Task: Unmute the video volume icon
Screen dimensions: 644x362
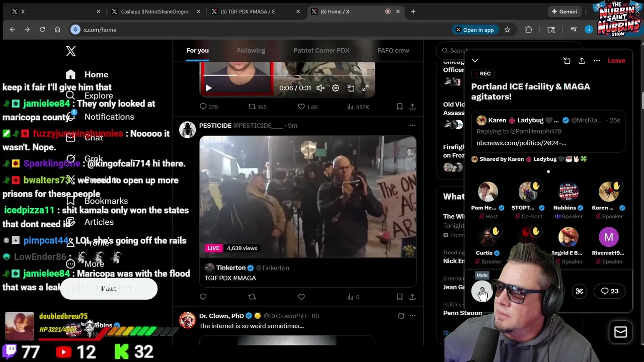Action: tap(320, 88)
